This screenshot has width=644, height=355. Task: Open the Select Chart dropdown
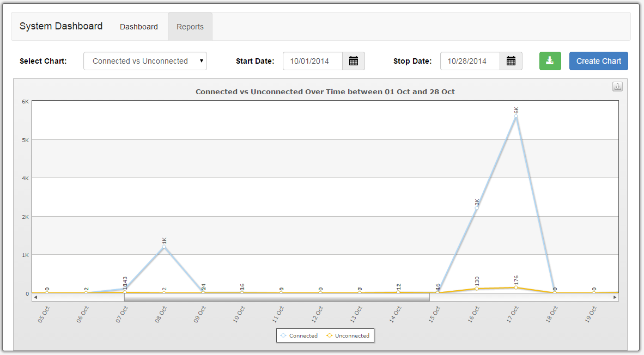coord(145,61)
